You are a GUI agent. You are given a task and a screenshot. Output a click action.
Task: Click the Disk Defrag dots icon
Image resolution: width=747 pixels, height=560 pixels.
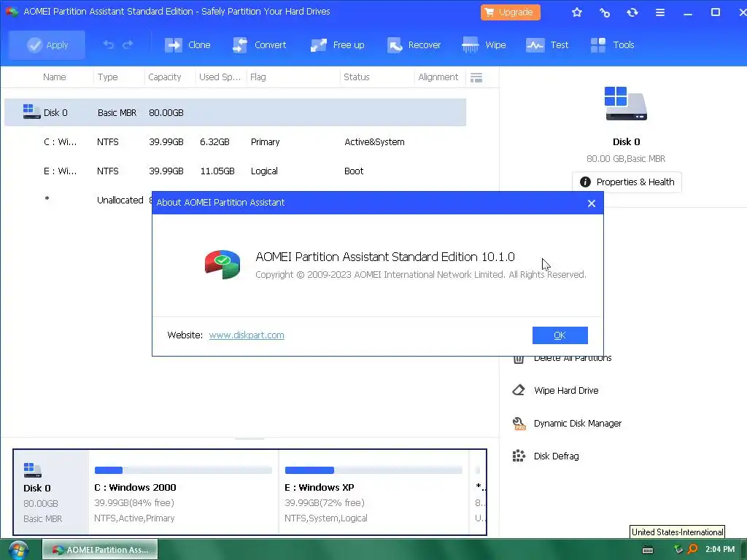pos(519,456)
